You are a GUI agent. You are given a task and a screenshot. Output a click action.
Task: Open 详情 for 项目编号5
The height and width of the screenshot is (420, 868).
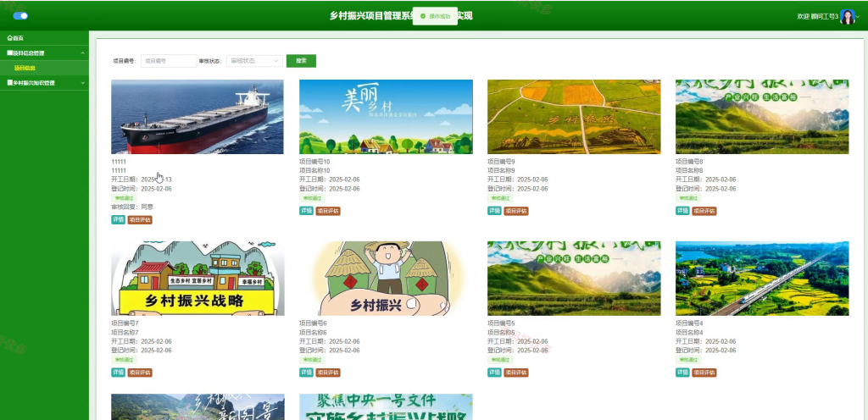point(494,373)
